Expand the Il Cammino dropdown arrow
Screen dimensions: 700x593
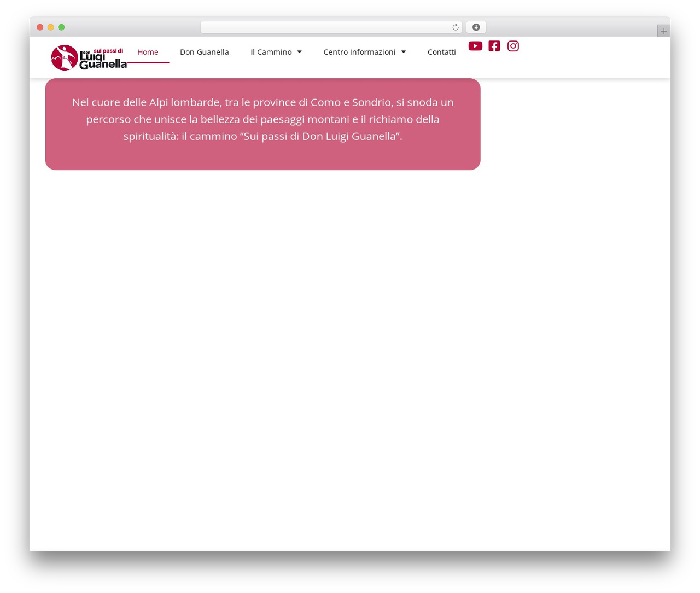(x=299, y=52)
